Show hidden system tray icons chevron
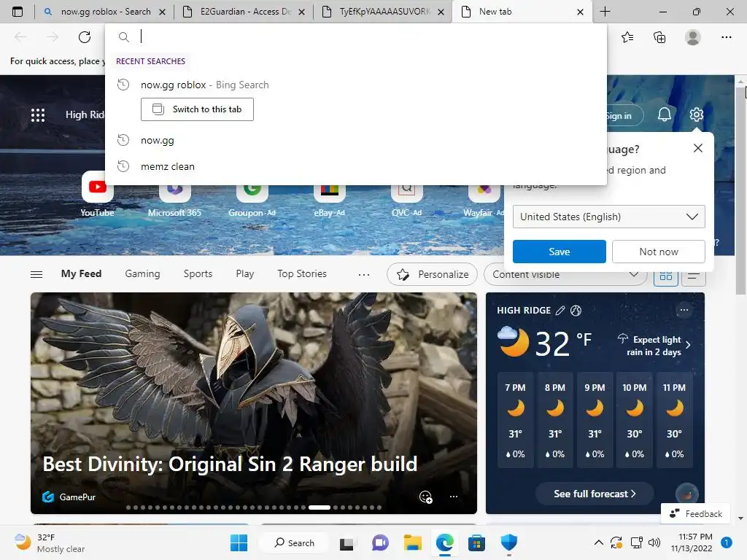 (599, 542)
